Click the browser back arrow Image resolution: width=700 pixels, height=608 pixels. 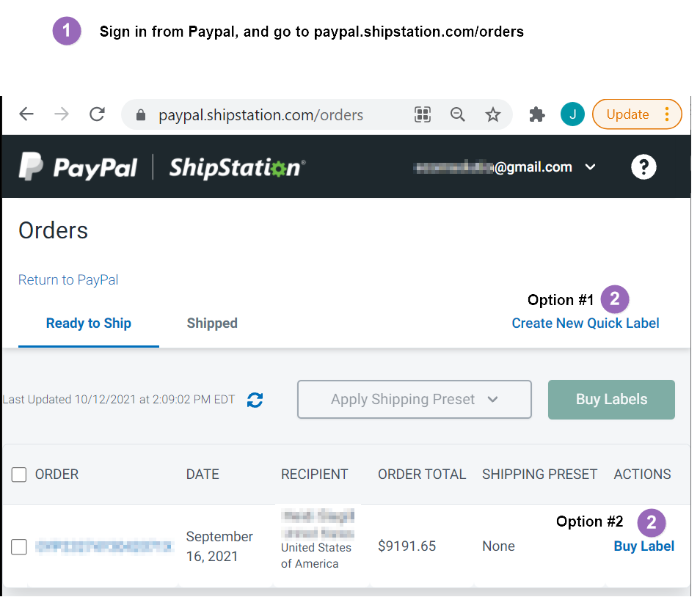click(26, 114)
